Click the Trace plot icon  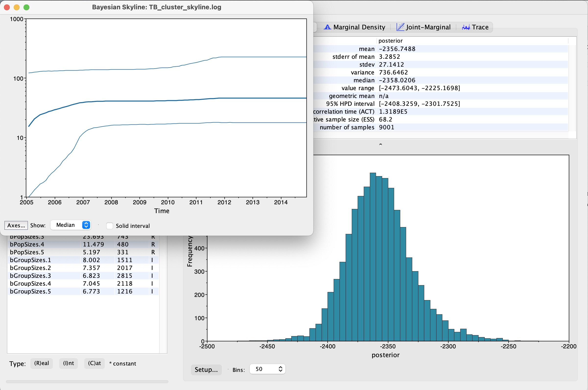pos(466,27)
